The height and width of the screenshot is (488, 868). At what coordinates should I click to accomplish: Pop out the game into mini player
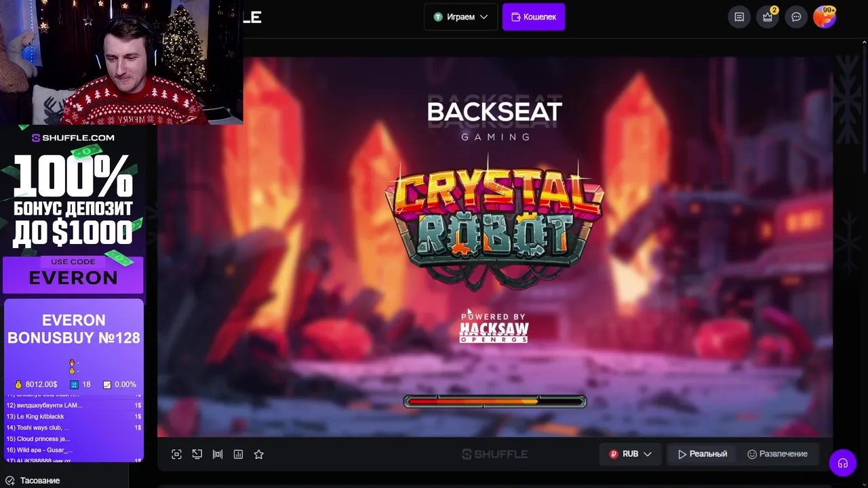[197, 454]
